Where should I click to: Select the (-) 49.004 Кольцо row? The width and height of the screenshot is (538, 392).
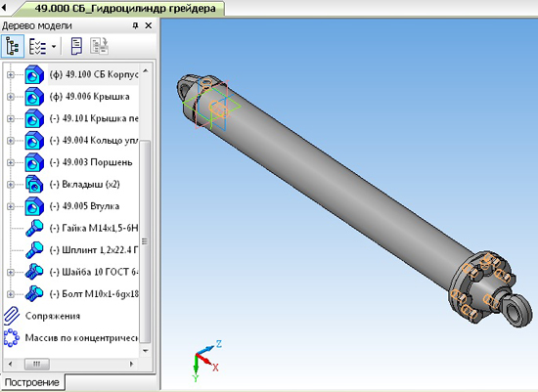click(x=94, y=140)
